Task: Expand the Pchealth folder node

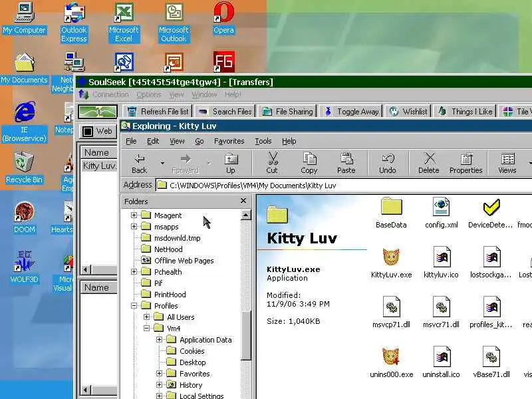Action: [134, 272]
